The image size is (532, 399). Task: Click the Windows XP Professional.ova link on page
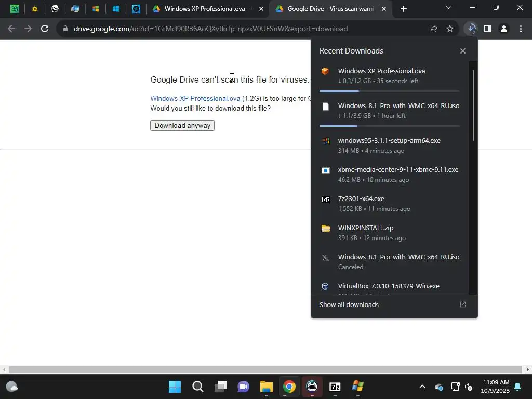coord(195,98)
